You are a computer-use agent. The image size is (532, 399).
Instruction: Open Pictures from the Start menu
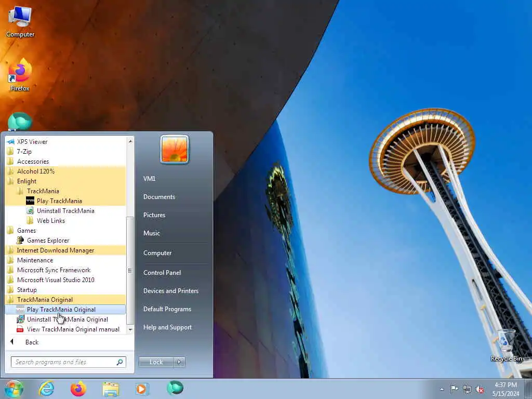click(x=154, y=215)
